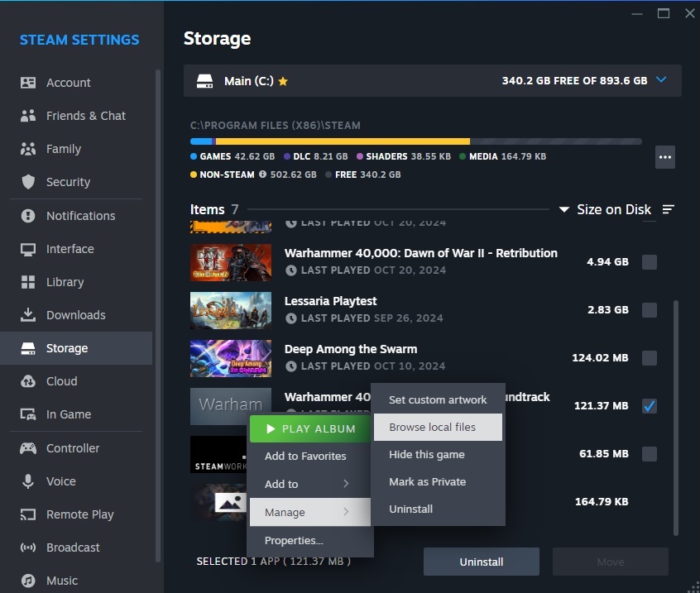Click the Deep Among the Swarm thumbnail
700x593 pixels.
(231, 358)
